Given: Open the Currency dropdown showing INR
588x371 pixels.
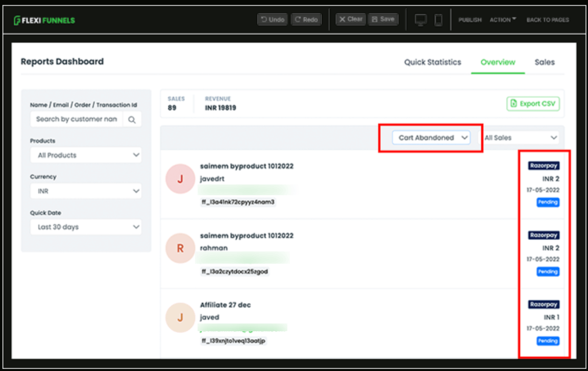Looking at the screenshot, I should click(x=86, y=191).
